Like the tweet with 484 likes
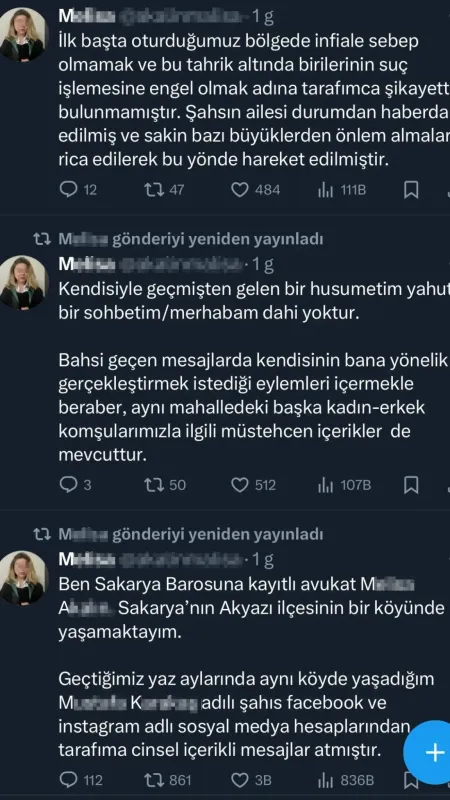This screenshot has height=800, width=450. (256, 190)
